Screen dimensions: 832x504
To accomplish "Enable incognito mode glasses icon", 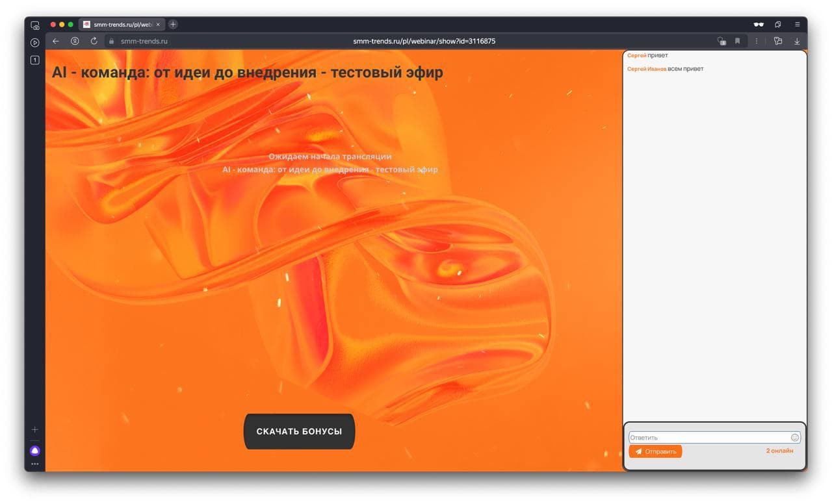I will (759, 25).
